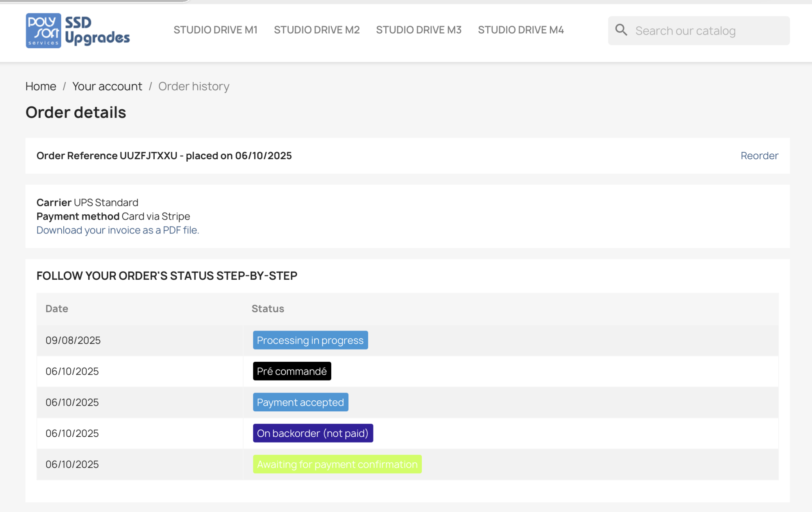The image size is (812, 512).
Task: Click the black Pré commandé status badge
Action: (x=292, y=371)
